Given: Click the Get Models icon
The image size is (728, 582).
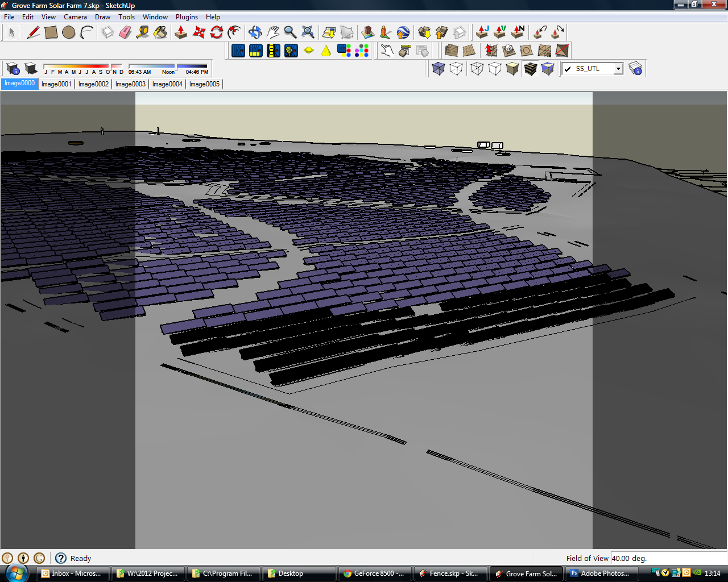Looking at the screenshot, I should click(424, 32).
